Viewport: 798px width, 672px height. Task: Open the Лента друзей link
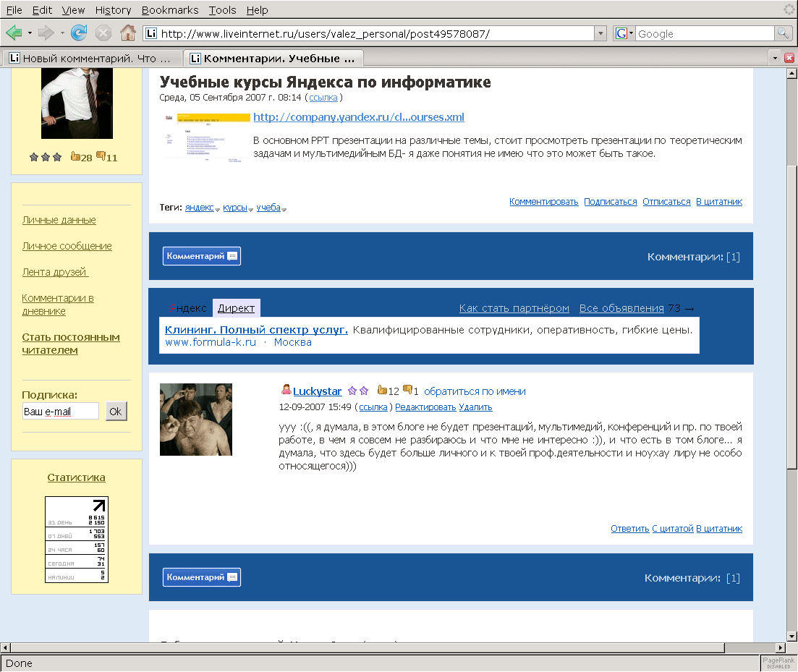[x=55, y=272]
